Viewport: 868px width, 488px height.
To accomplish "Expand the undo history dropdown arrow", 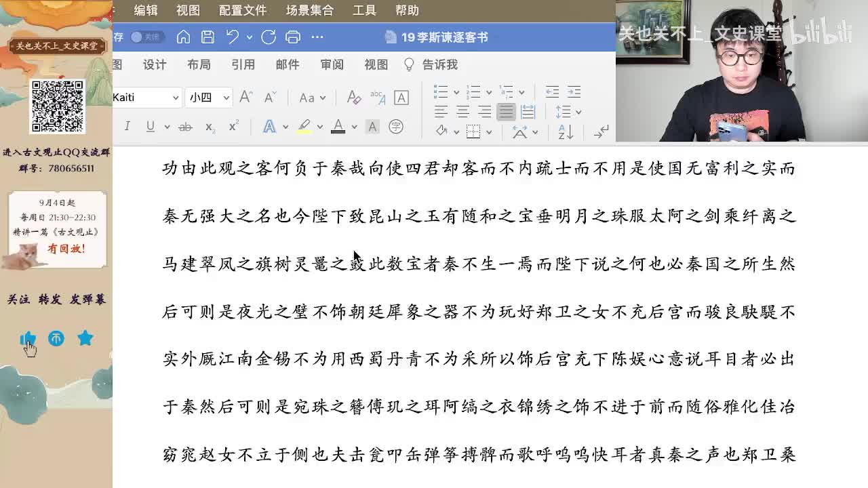I will (250, 37).
